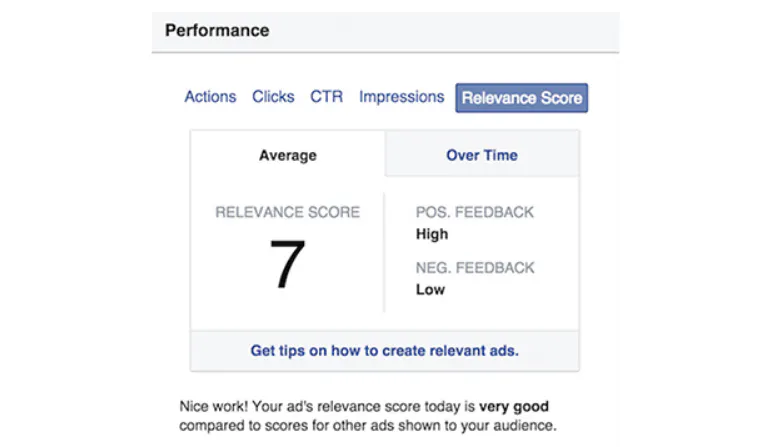773x447 pixels.
Task: Click the bold "very good" text
Action: pos(513,407)
